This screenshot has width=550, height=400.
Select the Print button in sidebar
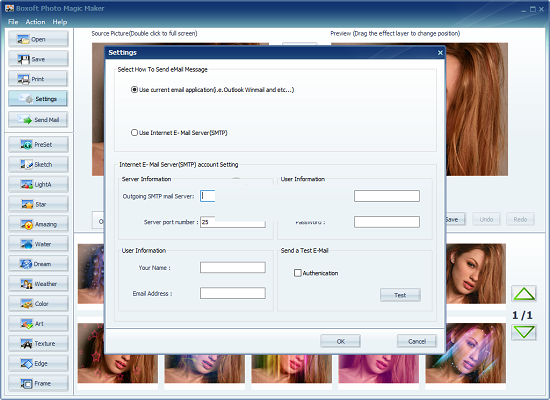click(38, 79)
